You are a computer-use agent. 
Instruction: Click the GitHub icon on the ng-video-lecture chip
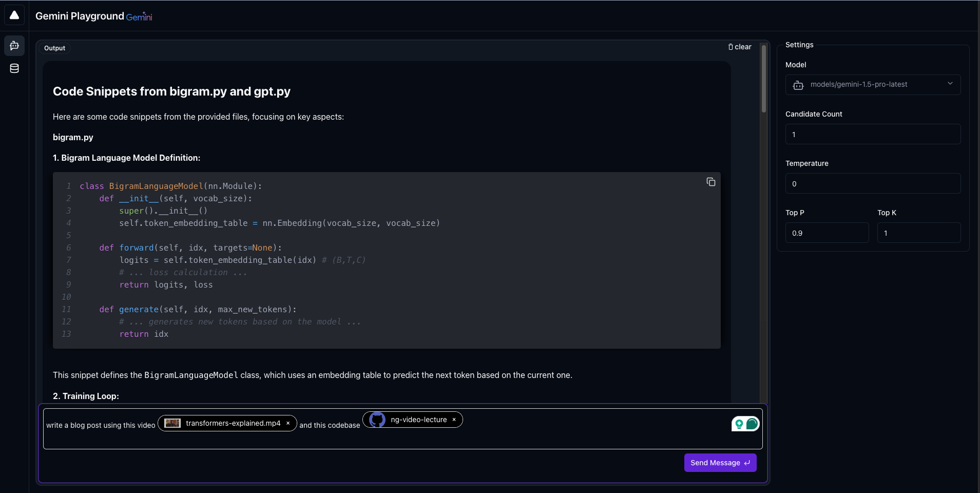click(x=377, y=420)
